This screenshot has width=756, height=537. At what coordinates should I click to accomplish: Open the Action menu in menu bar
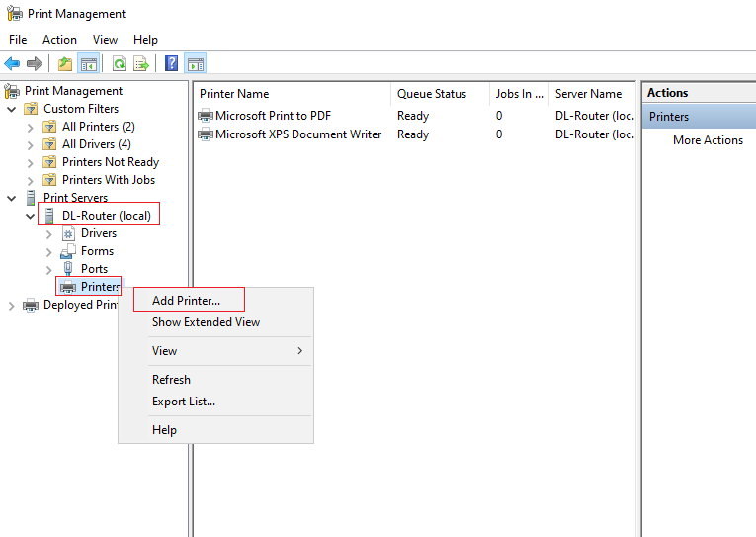pyautogui.click(x=59, y=40)
